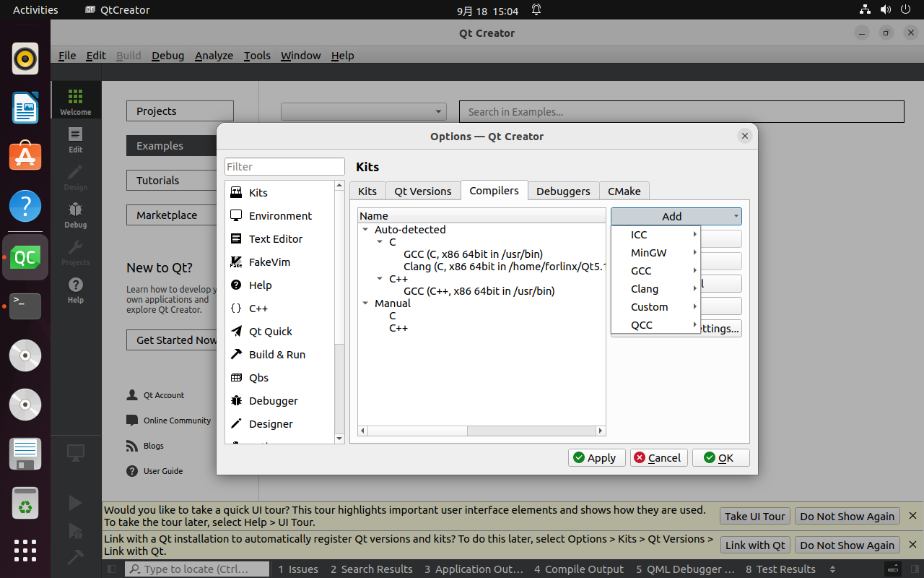This screenshot has width=924, height=578.
Task: Open LibreOffice Writer from the dock
Action: click(x=25, y=108)
